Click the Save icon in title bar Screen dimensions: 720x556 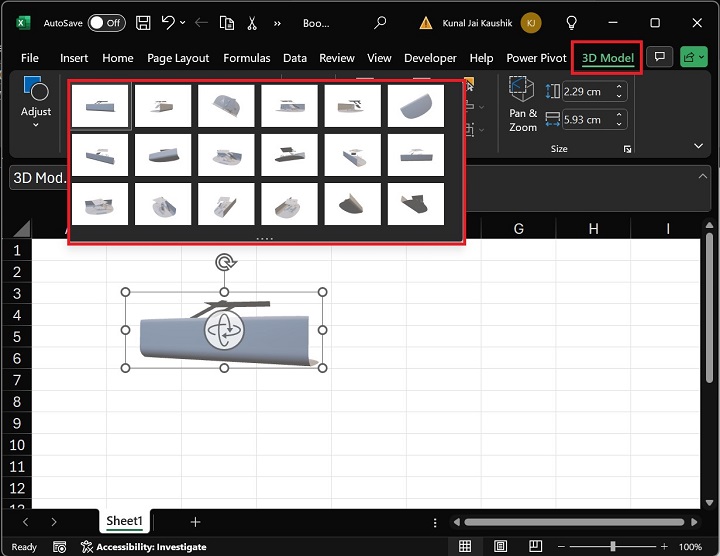[x=144, y=22]
